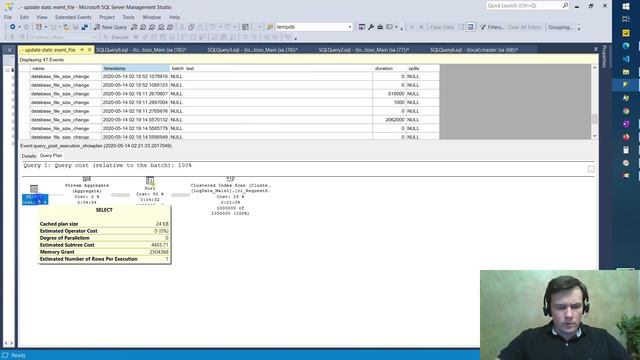Open the document tabs list dropdown arrow

click(596, 49)
